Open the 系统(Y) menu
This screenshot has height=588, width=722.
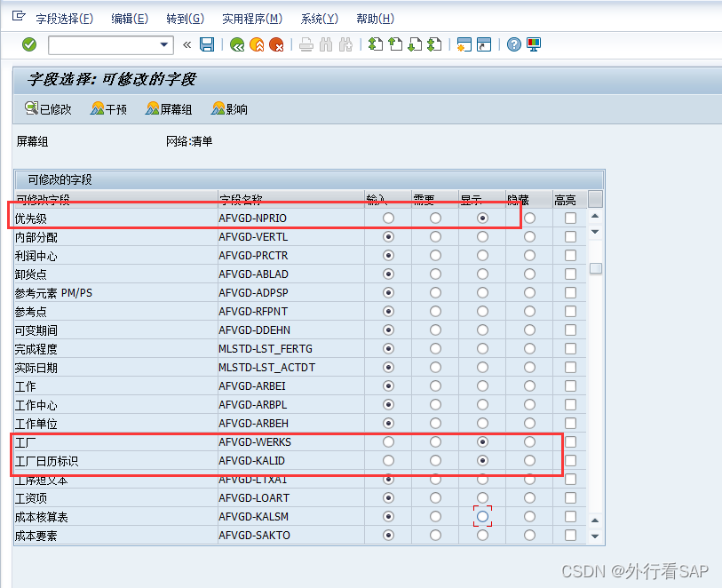[319, 19]
